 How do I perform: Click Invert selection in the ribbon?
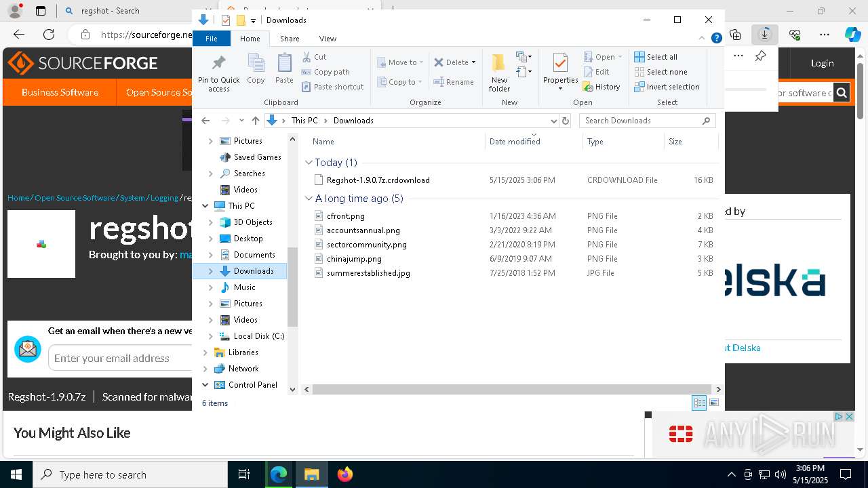coord(667,87)
